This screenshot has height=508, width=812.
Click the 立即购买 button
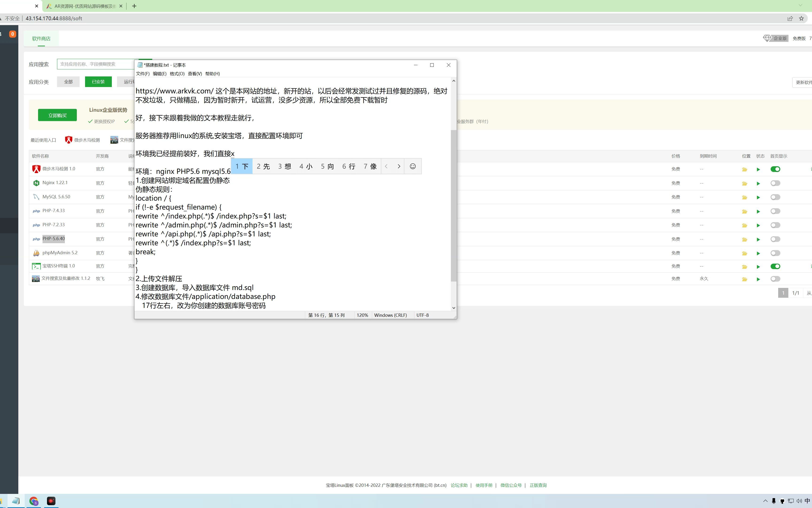(57, 115)
